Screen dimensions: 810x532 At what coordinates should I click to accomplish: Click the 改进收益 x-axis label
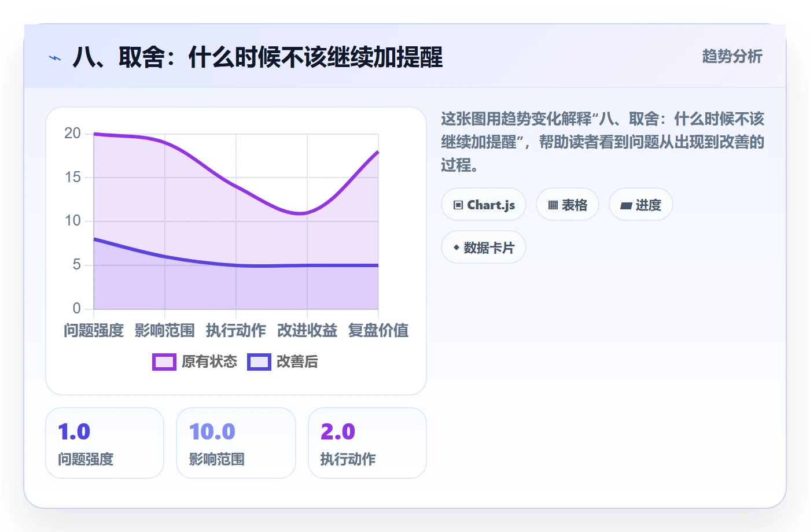pyautogui.click(x=307, y=330)
